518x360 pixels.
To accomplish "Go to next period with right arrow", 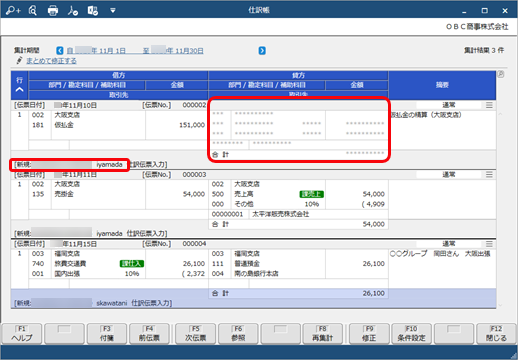I will 262,51.
